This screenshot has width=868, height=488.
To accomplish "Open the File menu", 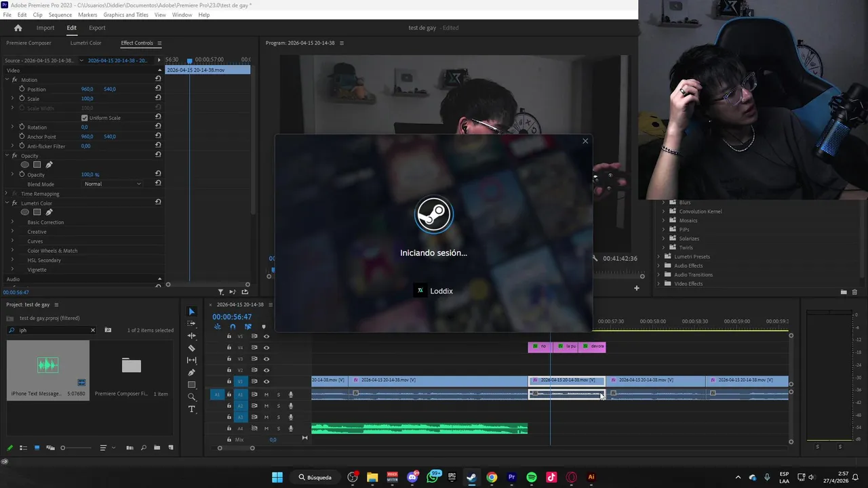I will (x=7, y=15).
